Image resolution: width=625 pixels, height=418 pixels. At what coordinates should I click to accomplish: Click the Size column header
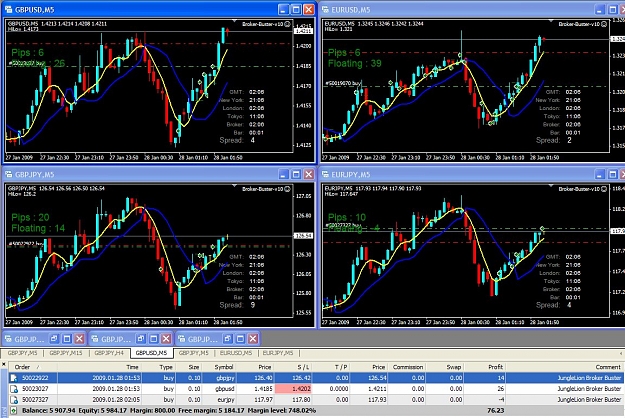pos(188,367)
